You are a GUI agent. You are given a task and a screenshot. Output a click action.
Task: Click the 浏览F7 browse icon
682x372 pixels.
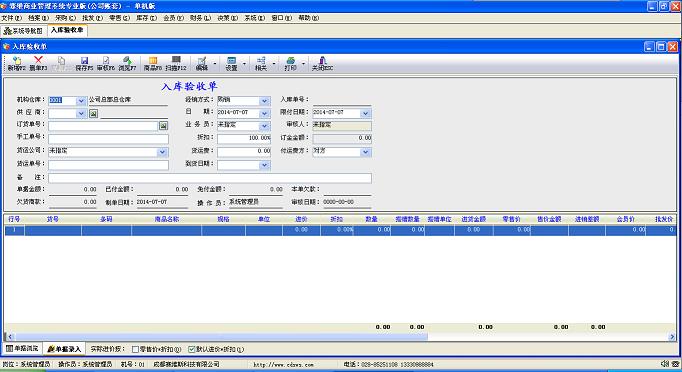(127, 60)
